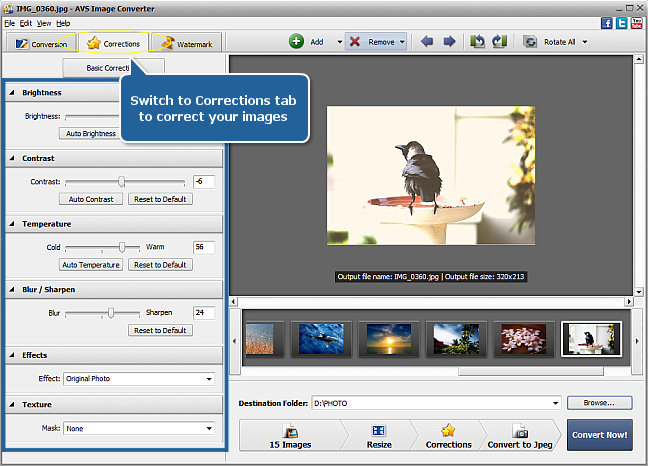Reset Contrast to default
The image size is (648, 466).
pyautogui.click(x=160, y=199)
